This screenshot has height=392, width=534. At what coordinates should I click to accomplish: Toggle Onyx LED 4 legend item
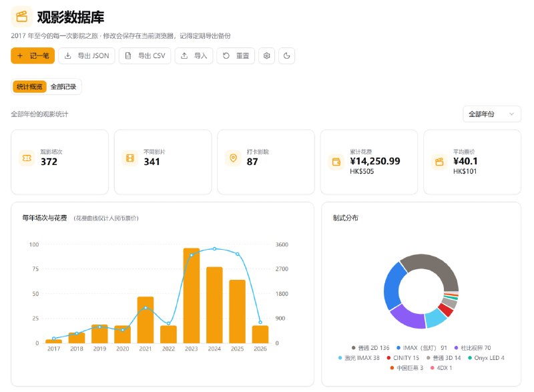(x=487, y=358)
